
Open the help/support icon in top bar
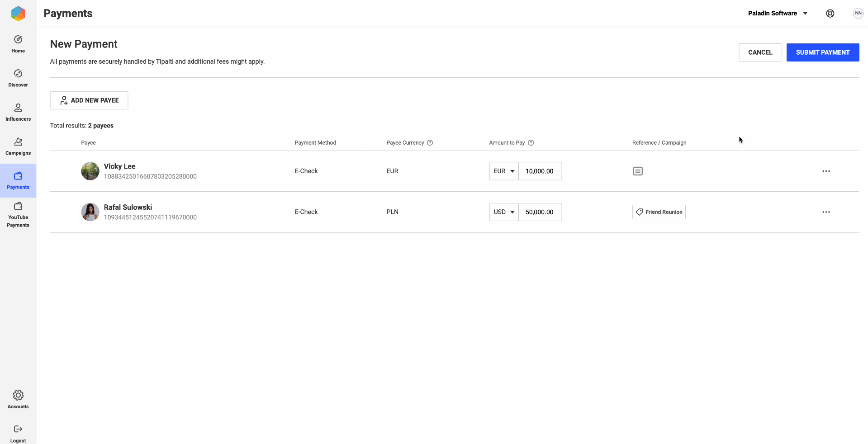[x=830, y=13]
